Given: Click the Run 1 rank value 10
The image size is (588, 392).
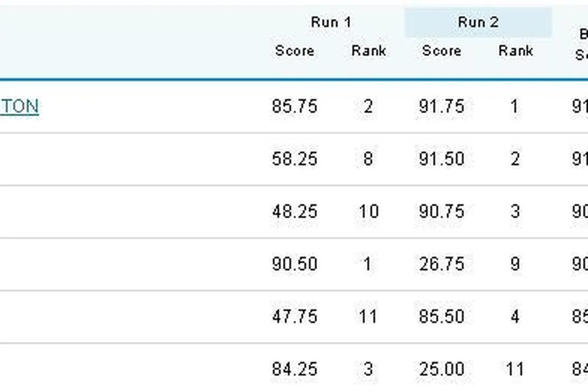Looking at the screenshot, I should click(368, 212).
